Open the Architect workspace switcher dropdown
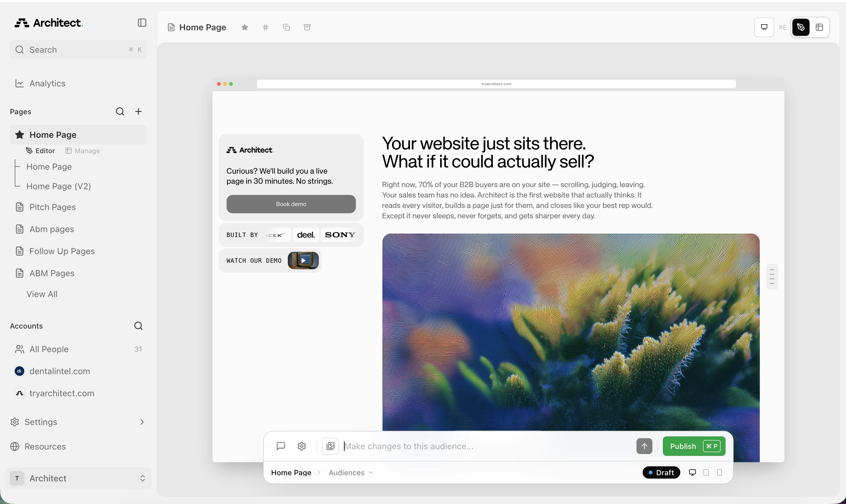The width and height of the screenshot is (846, 504). coord(78,479)
